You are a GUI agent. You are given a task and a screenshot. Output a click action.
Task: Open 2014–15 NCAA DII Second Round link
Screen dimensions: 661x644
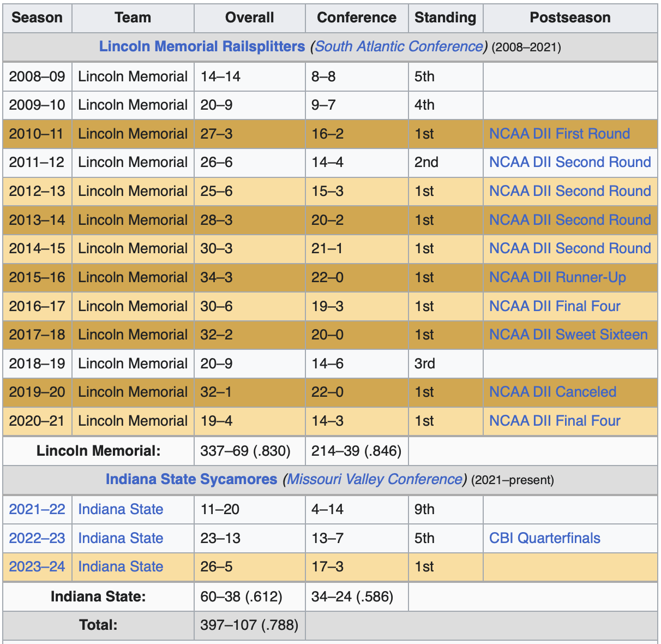point(570,248)
